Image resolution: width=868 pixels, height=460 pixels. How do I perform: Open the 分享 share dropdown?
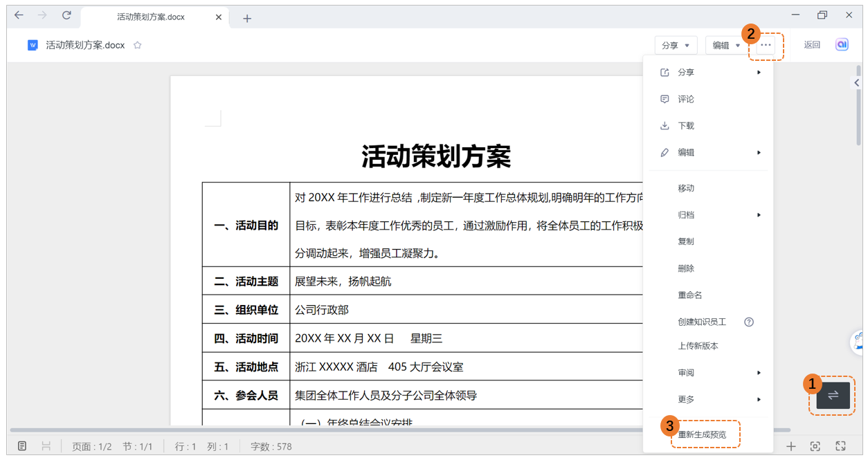[676, 44]
